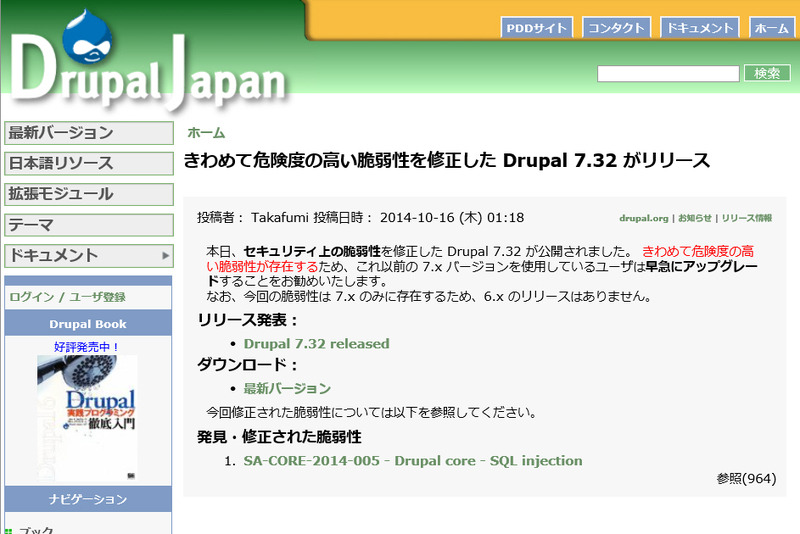This screenshot has width=800, height=534.
Task: Expand the ドキュメント sidebar arrow
Action: pyautogui.click(x=166, y=256)
